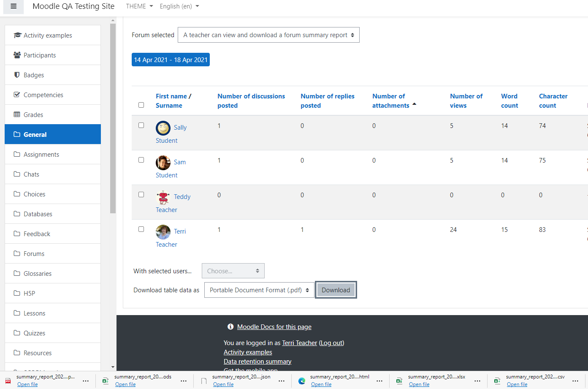Image resolution: width=588 pixels, height=389 pixels.
Task: Click the Competencies check-square icon
Action: (17, 95)
